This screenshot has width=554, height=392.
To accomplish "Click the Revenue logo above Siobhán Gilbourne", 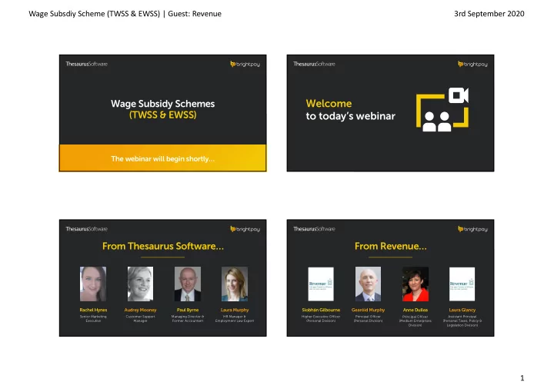I will click(x=321, y=284).
